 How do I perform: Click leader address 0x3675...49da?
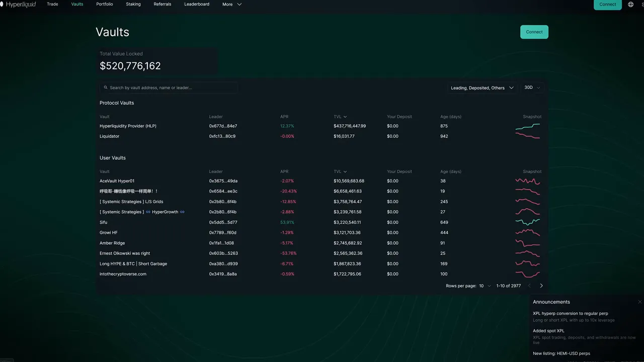(x=223, y=181)
